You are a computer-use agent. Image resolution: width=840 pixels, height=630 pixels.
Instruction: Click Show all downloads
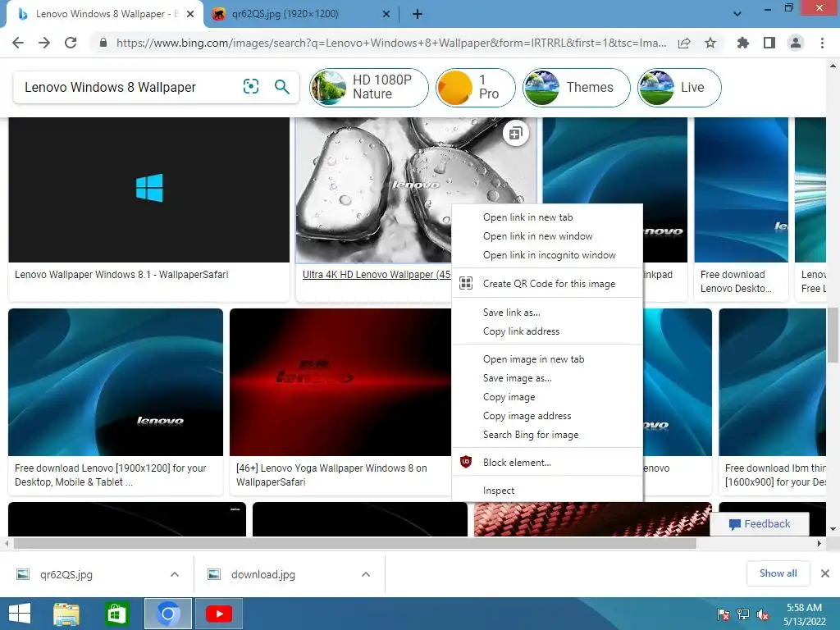778,573
